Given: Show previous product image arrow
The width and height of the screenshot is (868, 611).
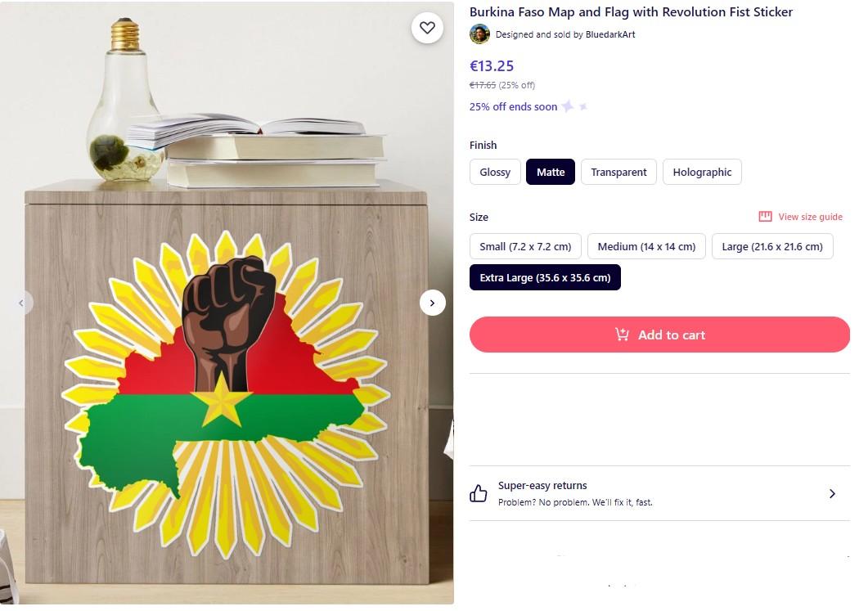Looking at the screenshot, I should [x=21, y=303].
